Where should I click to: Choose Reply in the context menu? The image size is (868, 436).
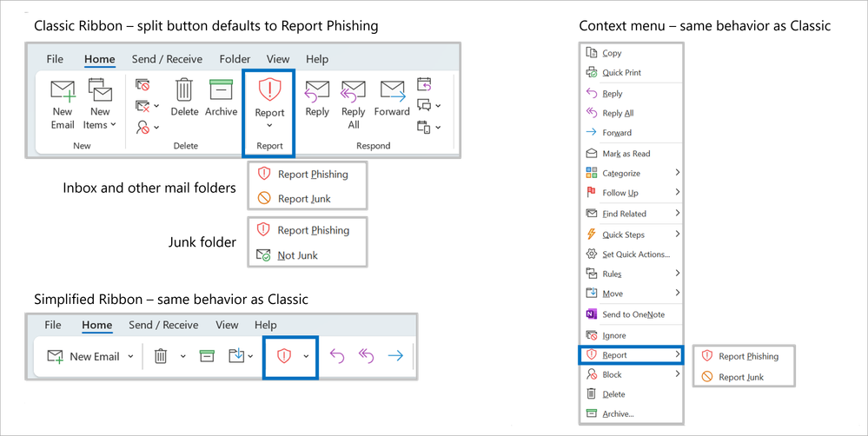point(632,94)
